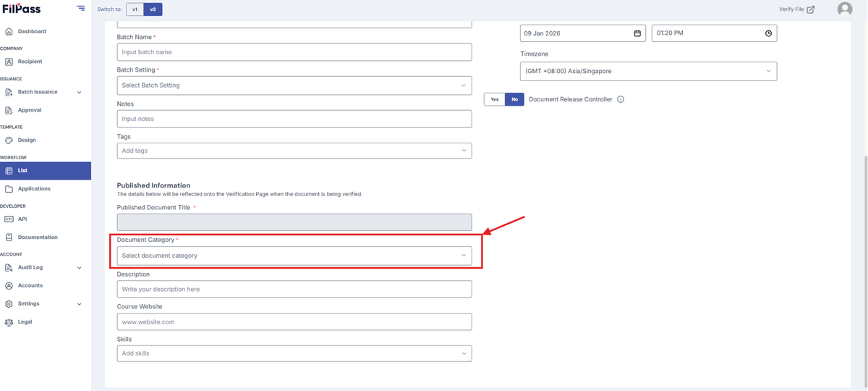
Task: Open API menu label
Action: (22, 219)
